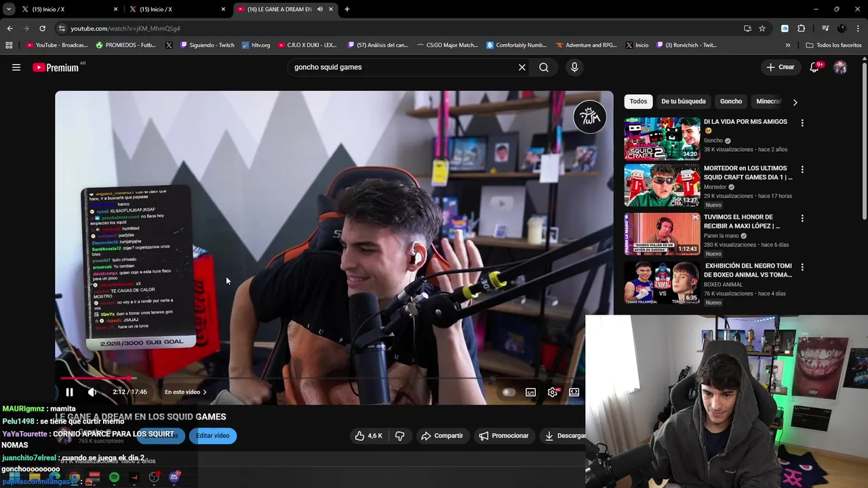868x488 pixels.
Task: Open the Crear button
Action: coord(781,67)
